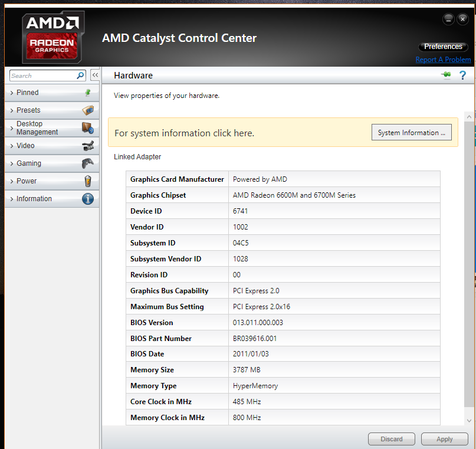Select the BIOS Date 2011/01/03
The image size is (476, 449).
[x=251, y=354]
